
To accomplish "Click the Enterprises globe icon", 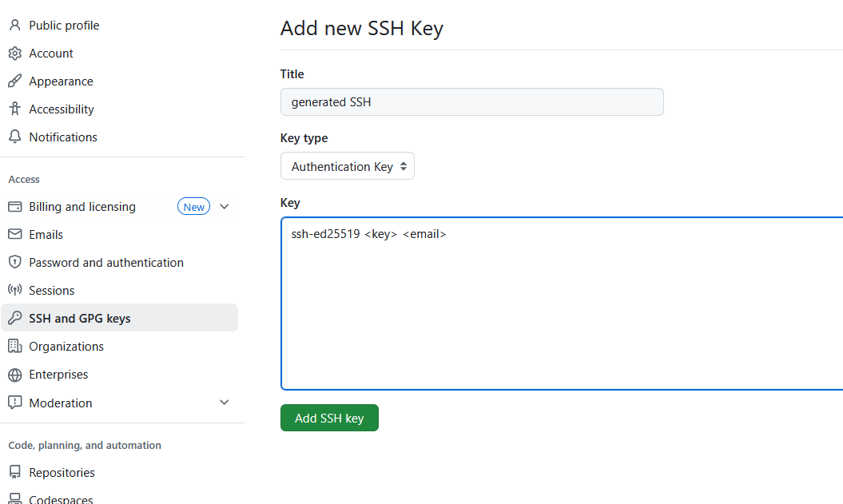I will 14,375.
